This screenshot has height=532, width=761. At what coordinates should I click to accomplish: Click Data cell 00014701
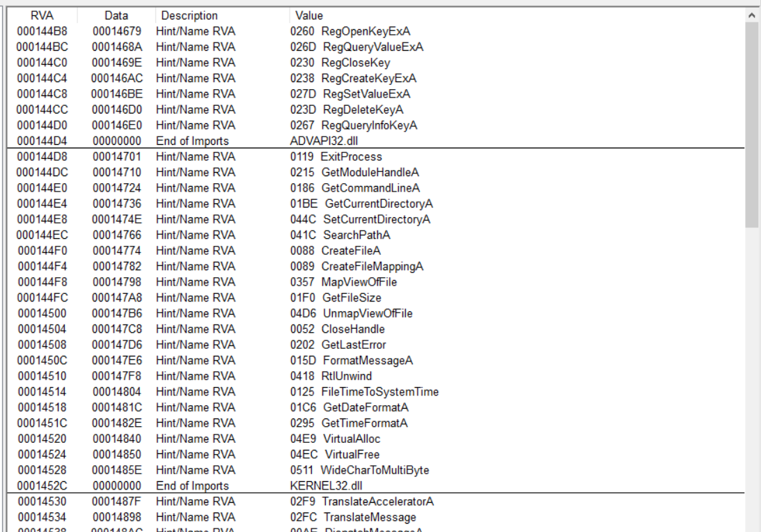click(x=117, y=157)
